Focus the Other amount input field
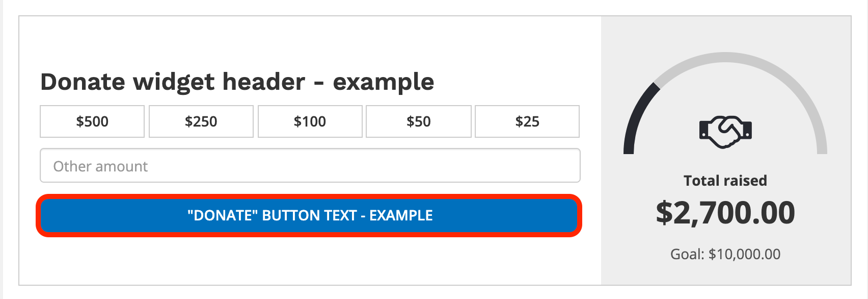868x299 pixels. pos(310,166)
